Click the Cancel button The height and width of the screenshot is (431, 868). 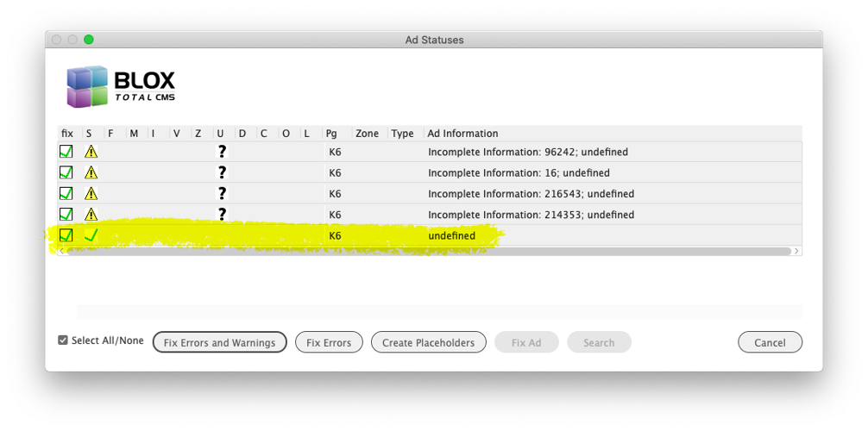(770, 342)
